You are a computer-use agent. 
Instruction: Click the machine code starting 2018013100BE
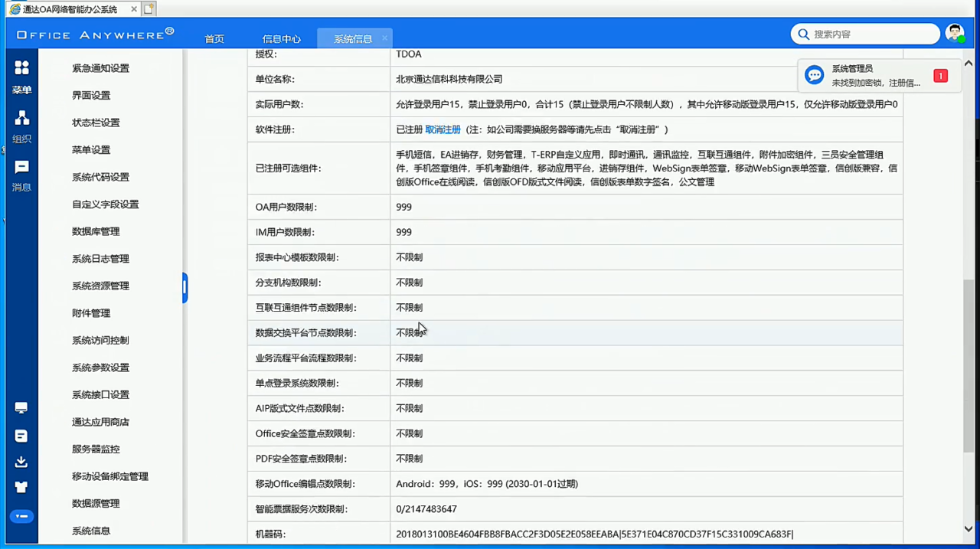[x=595, y=534]
